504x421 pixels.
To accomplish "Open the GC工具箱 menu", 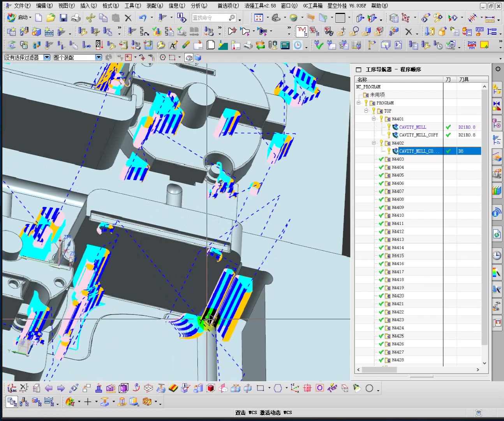I will pyautogui.click(x=312, y=6).
